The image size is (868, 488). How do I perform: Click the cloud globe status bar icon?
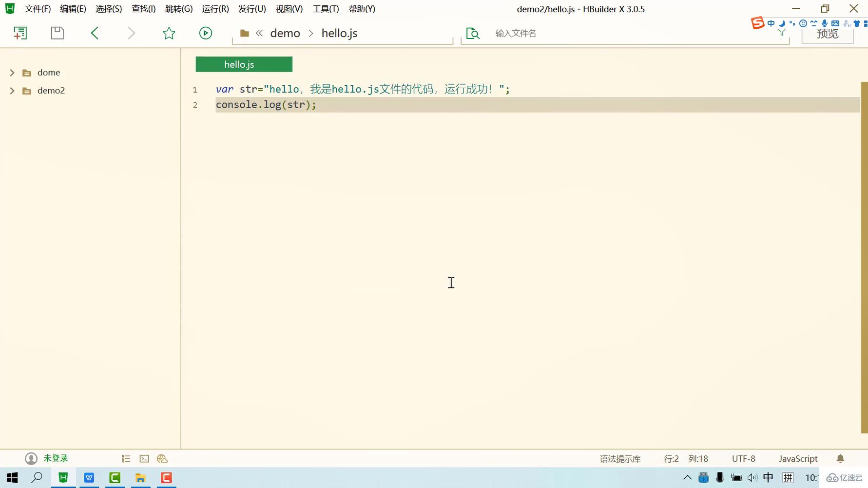[162, 459]
